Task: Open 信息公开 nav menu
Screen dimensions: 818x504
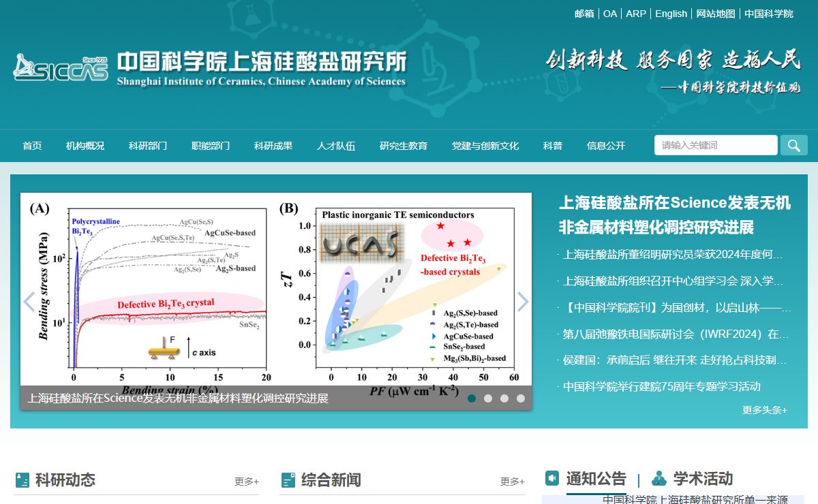Action: tap(606, 146)
